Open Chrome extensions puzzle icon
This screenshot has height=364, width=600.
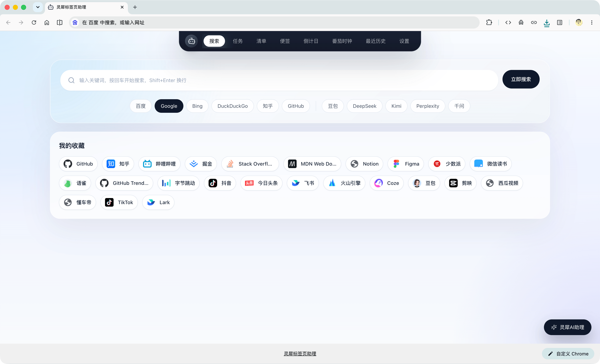click(489, 22)
